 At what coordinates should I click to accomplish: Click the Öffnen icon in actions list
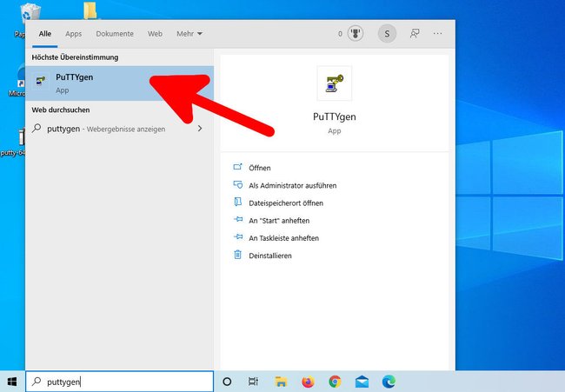click(238, 167)
